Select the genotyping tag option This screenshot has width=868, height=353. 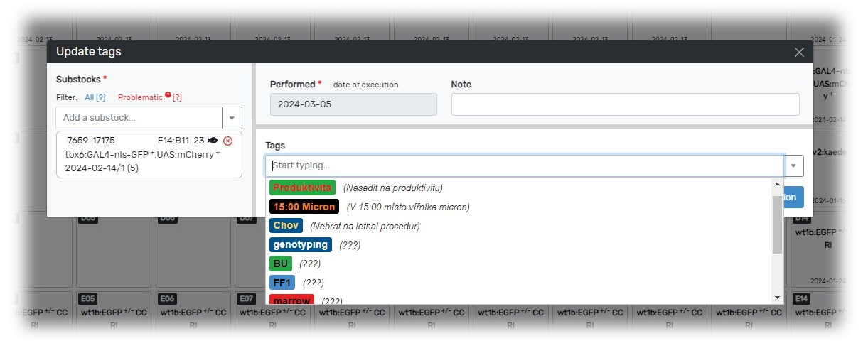click(301, 245)
